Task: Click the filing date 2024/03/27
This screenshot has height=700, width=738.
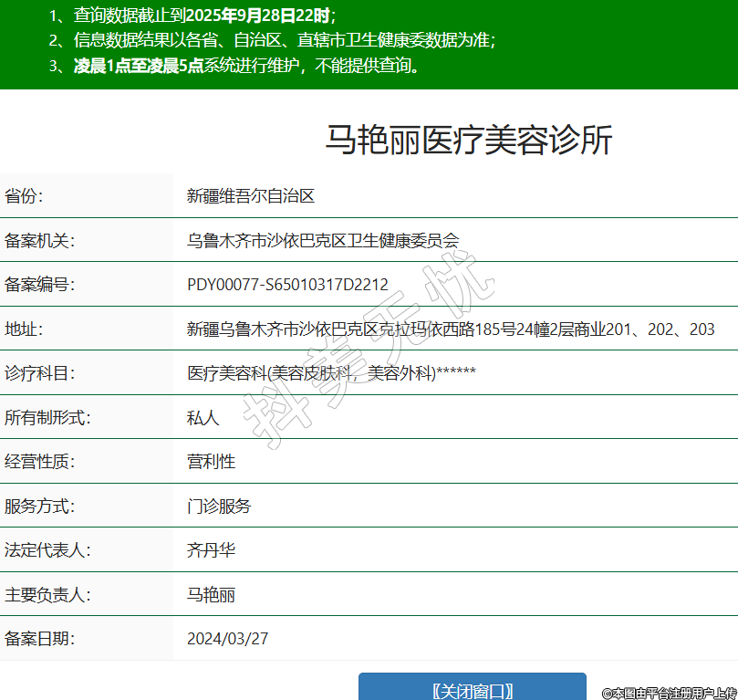Action: [228, 638]
